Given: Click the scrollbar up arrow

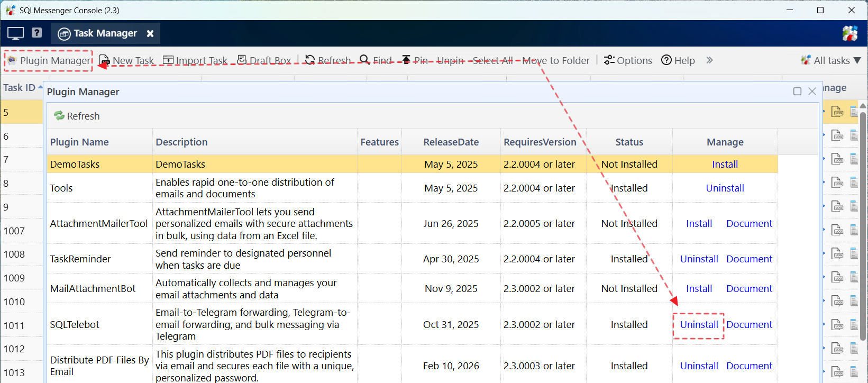Looking at the screenshot, I should (x=863, y=105).
